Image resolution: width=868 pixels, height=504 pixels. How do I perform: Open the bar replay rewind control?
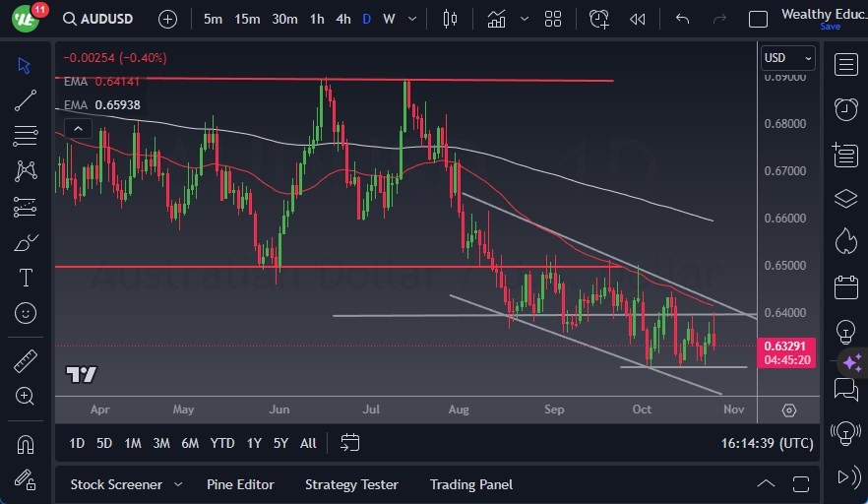pos(638,19)
